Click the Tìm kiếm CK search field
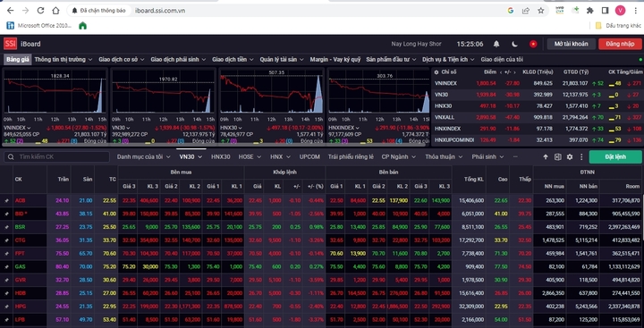The image size is (644, 328). coord(57,156)
